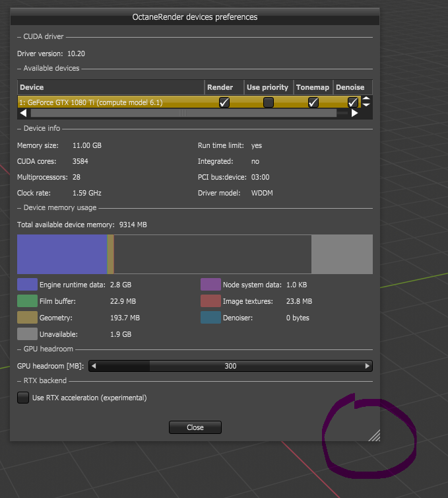Click the Clock rate value 1.59 GHz
Viewport: 448px width, 498px height.
(87, 193)
